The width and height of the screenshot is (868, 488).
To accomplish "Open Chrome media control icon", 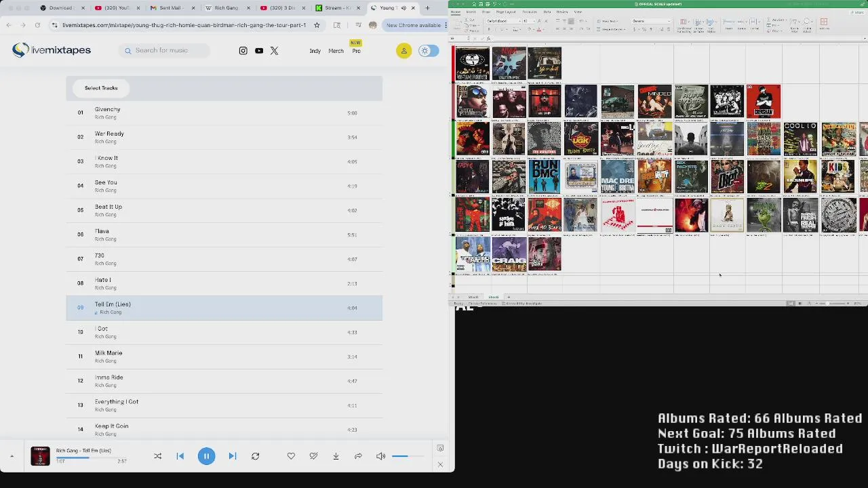I will click(358, 25).
